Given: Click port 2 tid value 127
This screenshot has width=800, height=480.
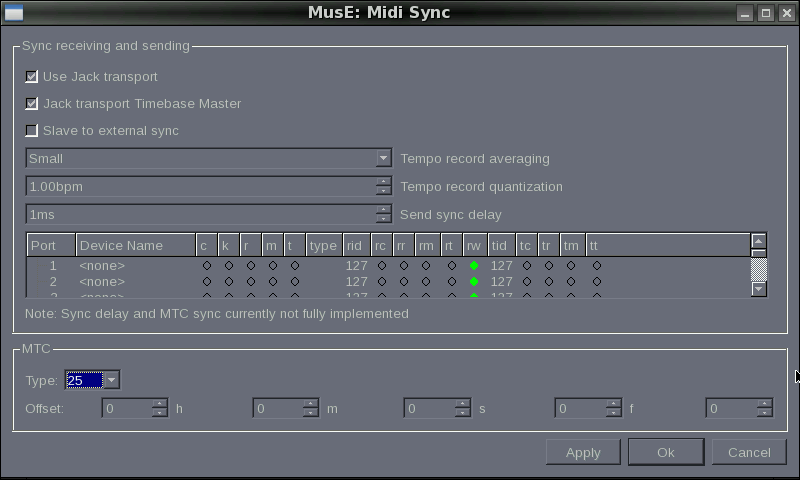Looking at the screenshot, I should (x=501, y=281).
